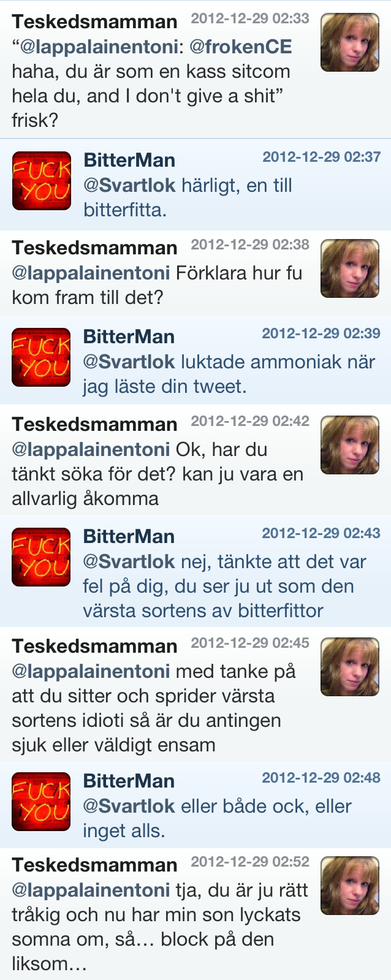Image resolution: width=391 pixels, height=980 pixels.
Task: Tap @lappalainentoni in the 'med tanke på' tweet
Action: point(91,671)
